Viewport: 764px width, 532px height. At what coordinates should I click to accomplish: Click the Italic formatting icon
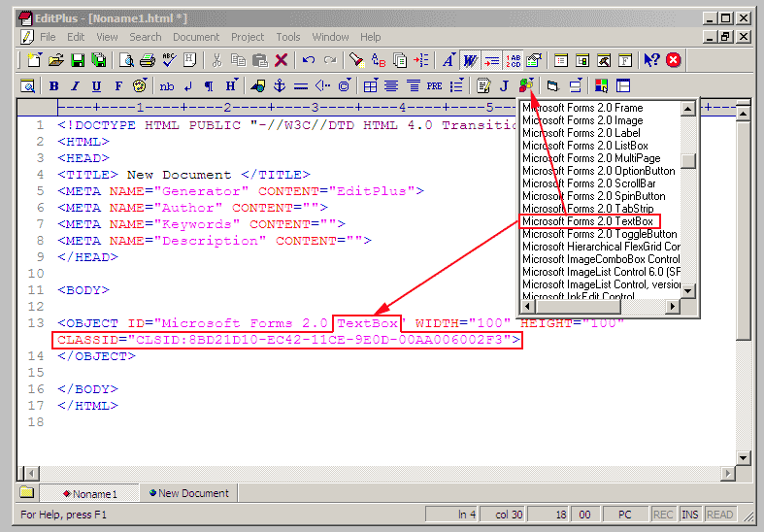pyautogui.click(x=75, y=85)
